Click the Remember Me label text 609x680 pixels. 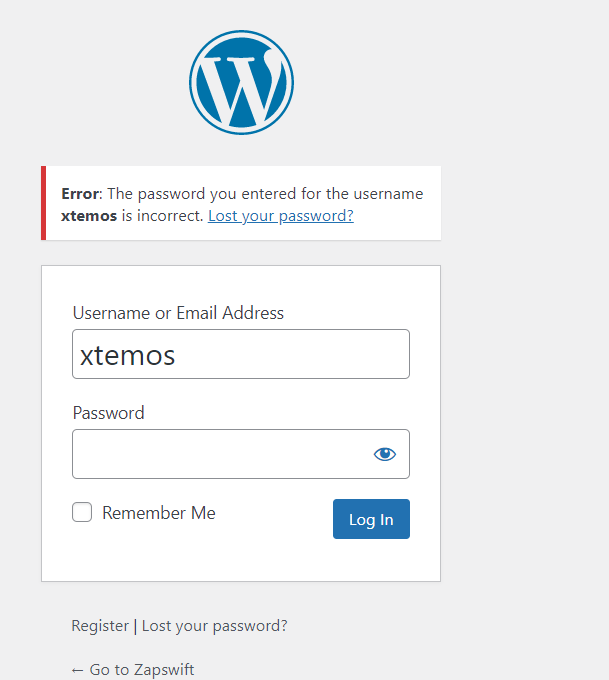tap(158, 513)
